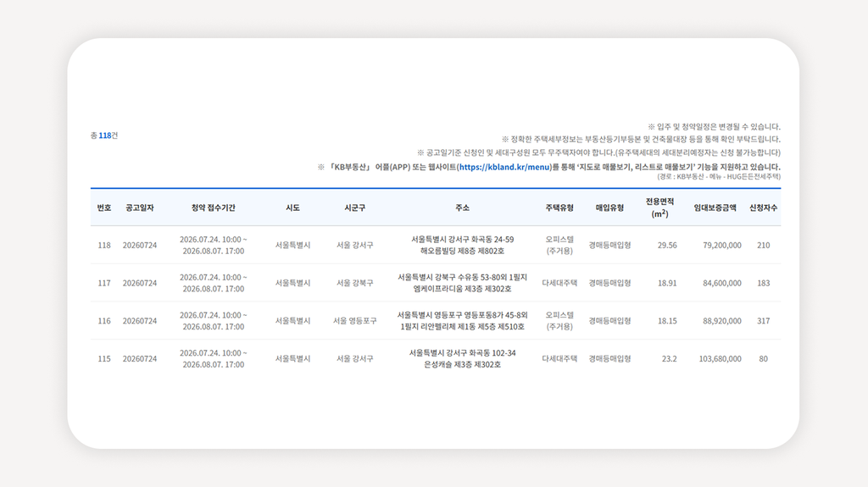The height and width of the screenshot is (487, 868).
Task: Click the 공고일자 column header
Action: [x=140, y=208]
